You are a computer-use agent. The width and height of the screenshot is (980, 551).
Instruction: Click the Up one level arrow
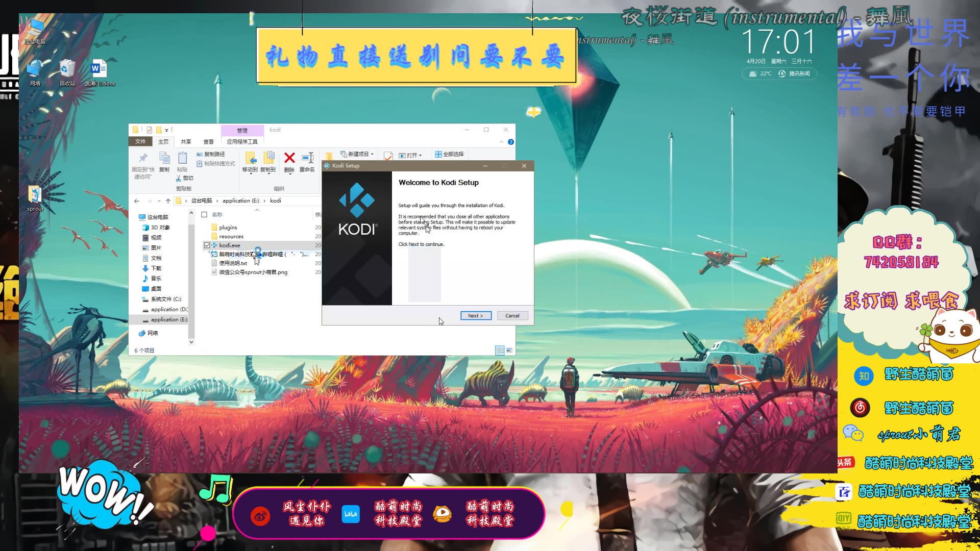click(x=168, y=201)
